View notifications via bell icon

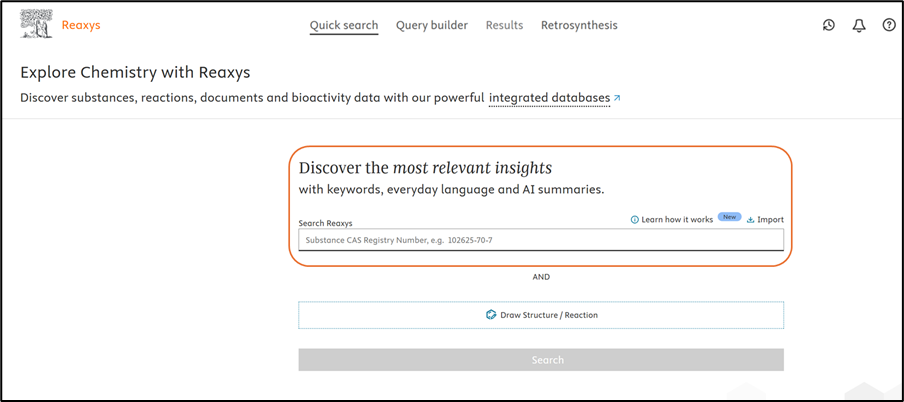(859, 25)
